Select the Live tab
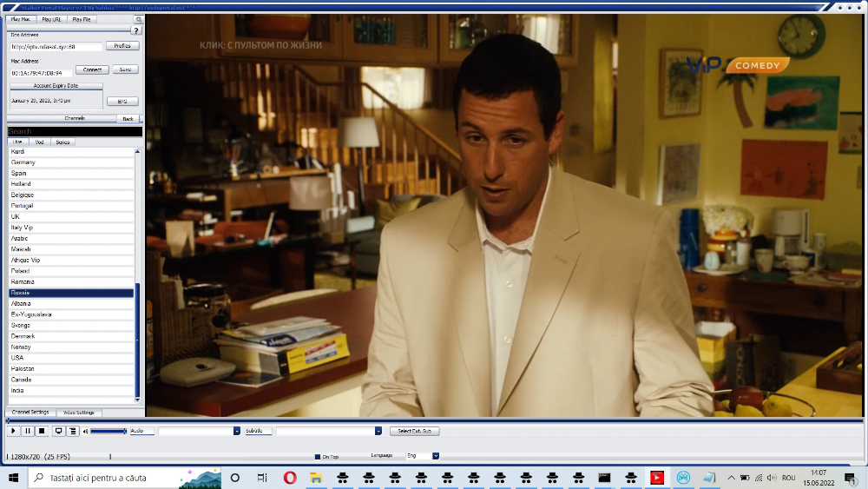Screen dimensions: 868x489 tap(17, 142)
